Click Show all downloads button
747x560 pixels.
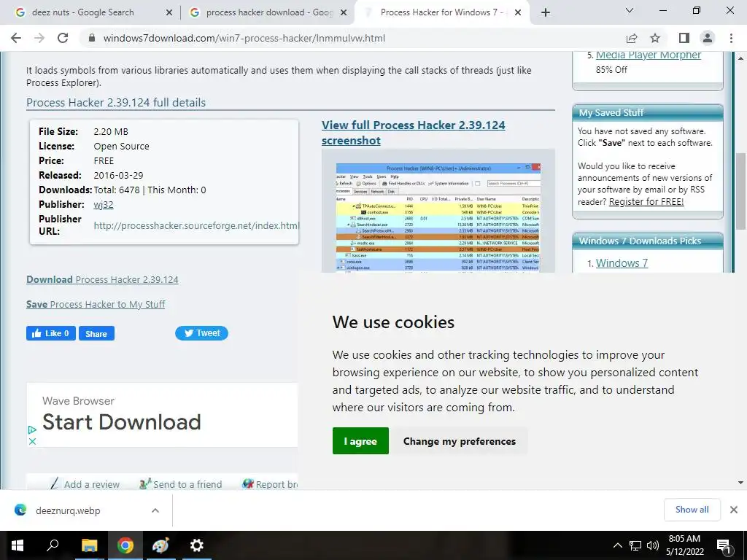coord(692,510)
